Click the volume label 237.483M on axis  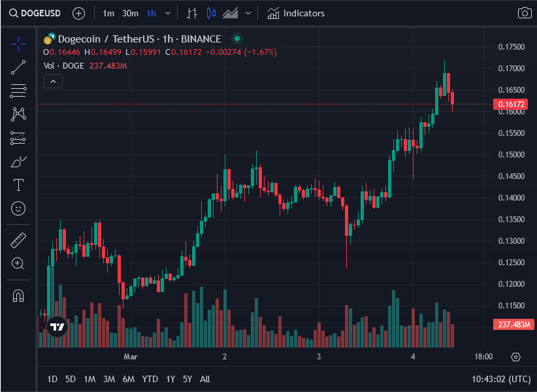tap(513, 324)
